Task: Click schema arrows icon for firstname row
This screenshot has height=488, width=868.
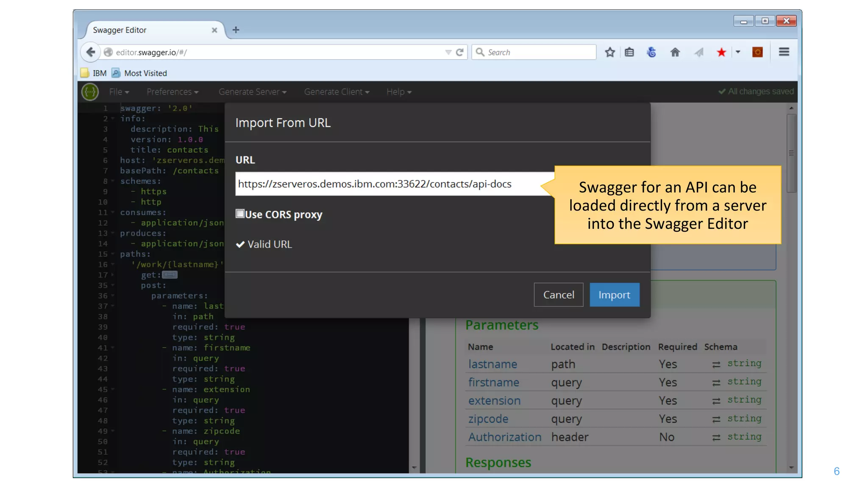Action: [716, 383]
